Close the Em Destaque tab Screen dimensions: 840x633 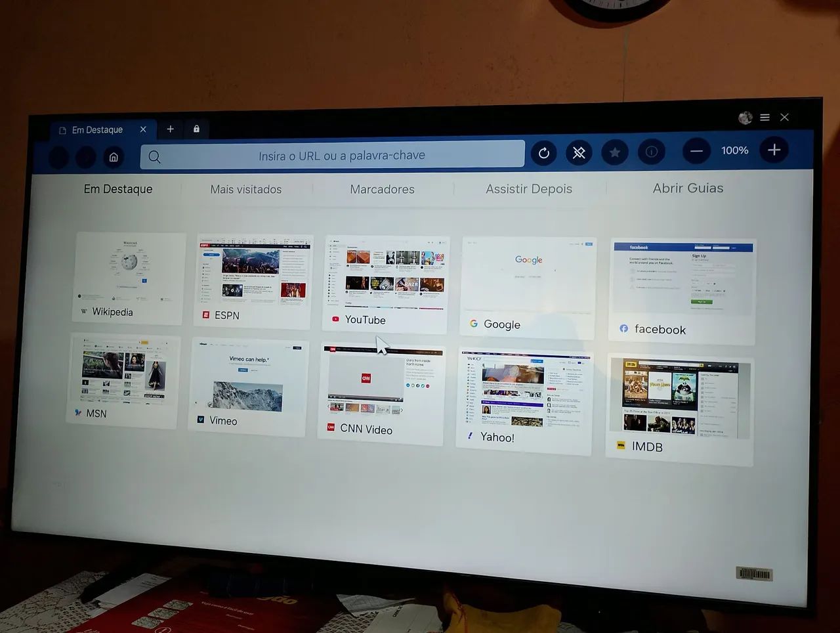(x=143, y=129)
